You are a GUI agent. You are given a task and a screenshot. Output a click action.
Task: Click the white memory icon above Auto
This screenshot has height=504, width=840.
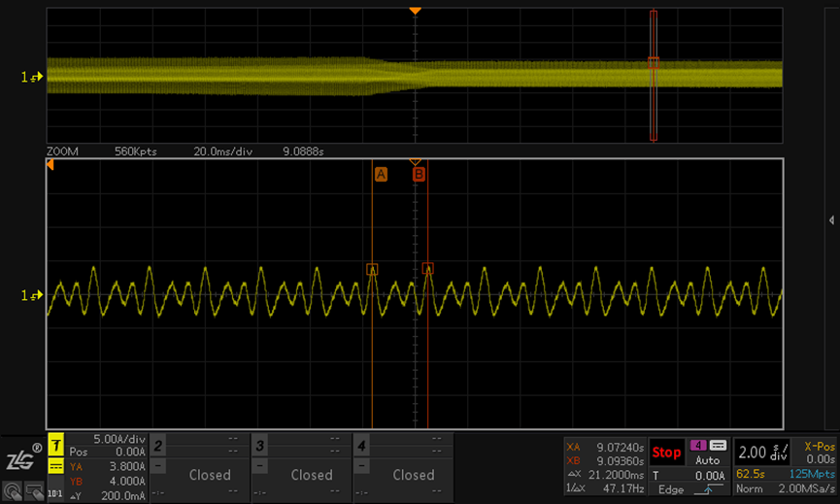[x=719, y=445]
